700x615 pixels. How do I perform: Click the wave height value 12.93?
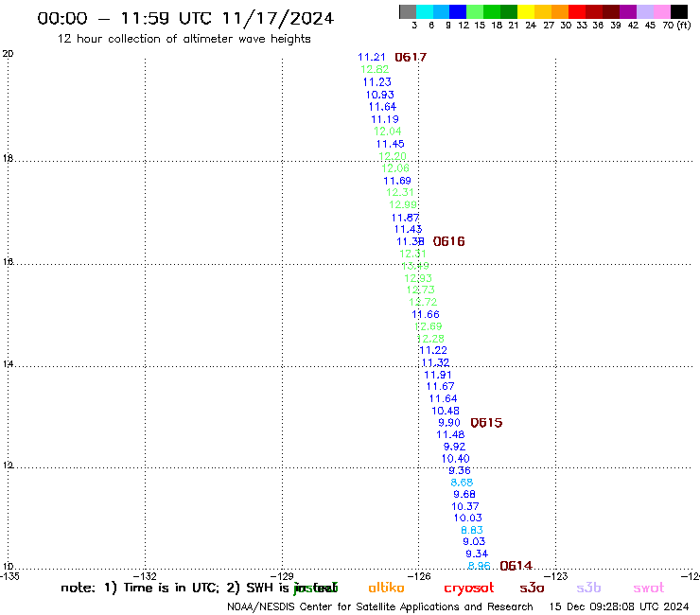coord(418,278)
